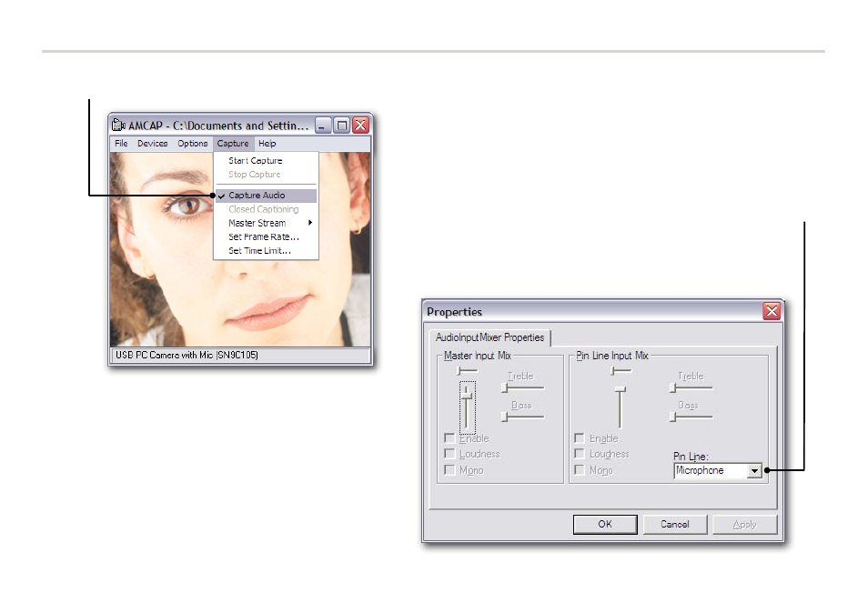Image resolution: width=868 pixels, height=613 pixels.
Task: Maximize the AMCAP window
Action: coord(342,126)
